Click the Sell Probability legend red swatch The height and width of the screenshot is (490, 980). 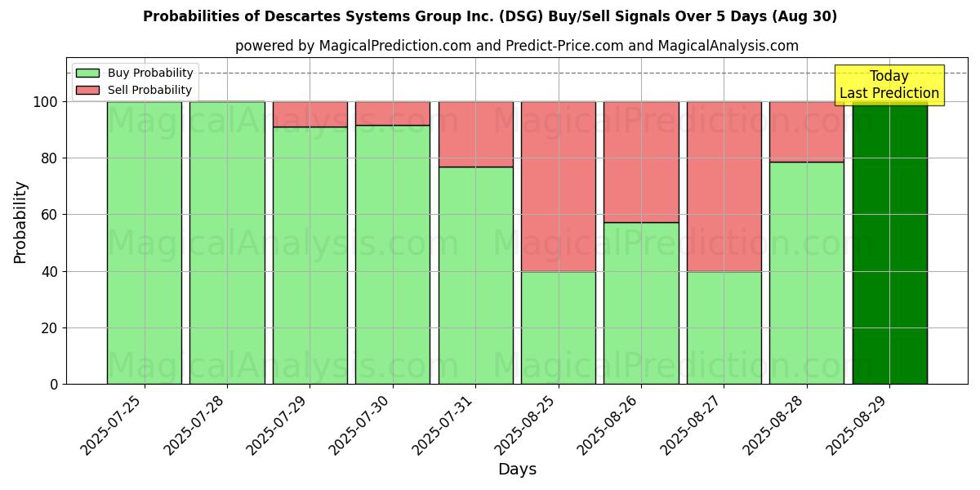87,90
